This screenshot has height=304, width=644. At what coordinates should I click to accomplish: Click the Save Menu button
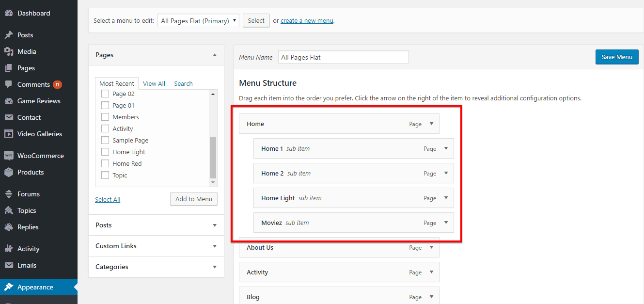[616, 57]
